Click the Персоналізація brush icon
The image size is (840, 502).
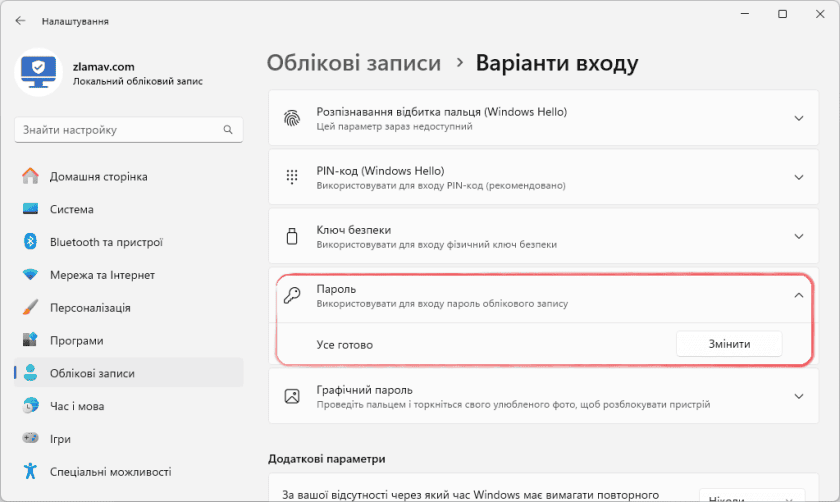(31, 307)
